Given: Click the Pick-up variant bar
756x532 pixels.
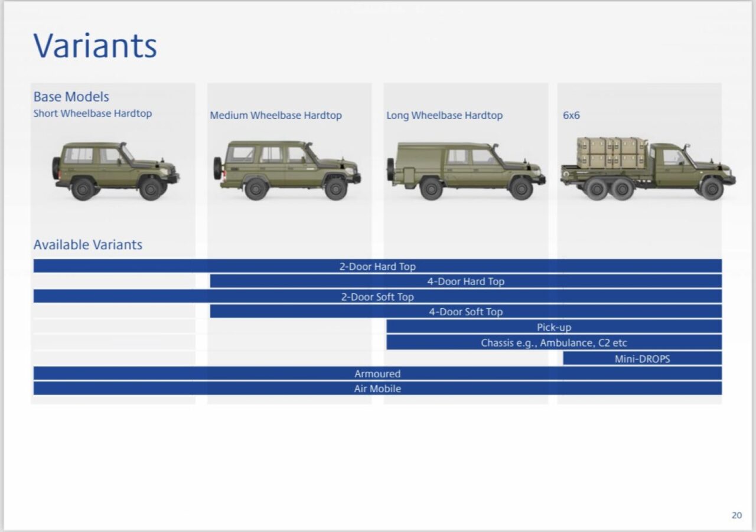Looking at the screenshot, I should [x=554, y=327].
